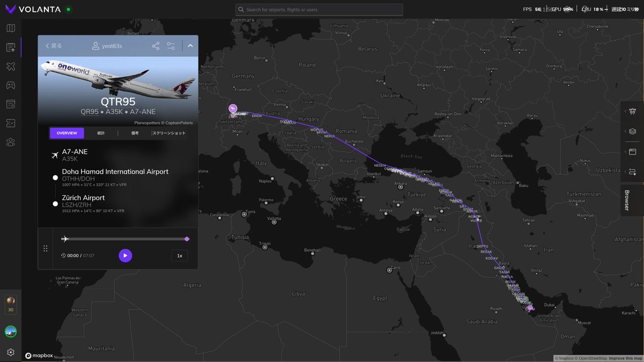Open the settings gear

(x=11, y=352)
